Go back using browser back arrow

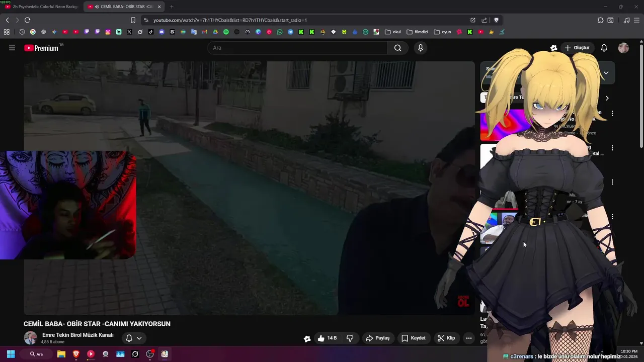point(7,20)
